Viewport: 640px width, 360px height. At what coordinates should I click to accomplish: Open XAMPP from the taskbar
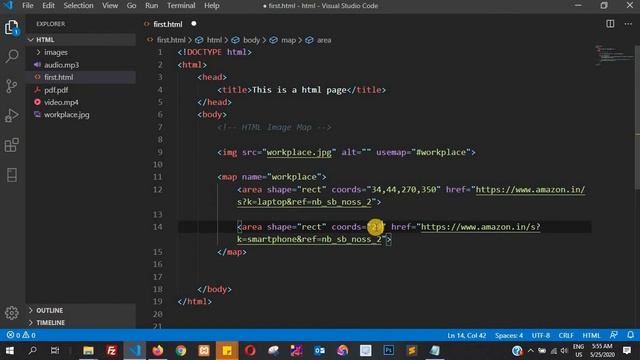tap(204, 351)
